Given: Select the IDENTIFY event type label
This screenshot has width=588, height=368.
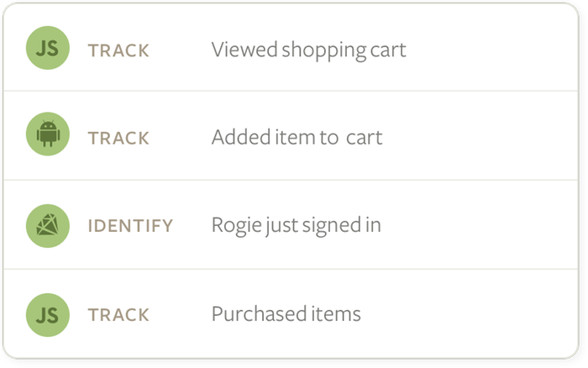Looking at the screenshot, I should (x=130, y=226).
